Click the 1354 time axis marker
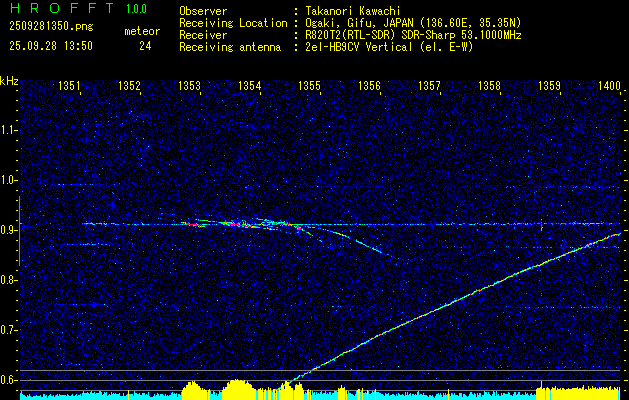629x400 pixels. (x=250, y=85)
